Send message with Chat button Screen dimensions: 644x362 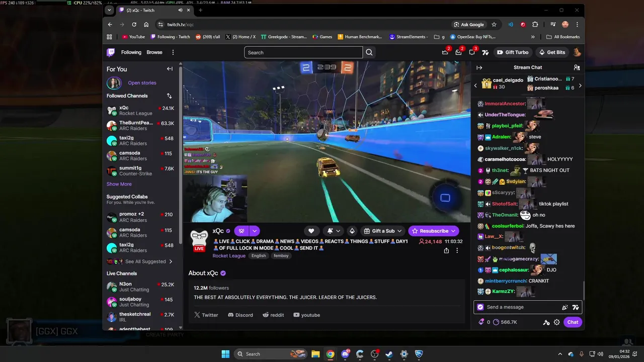coord(573,322)
